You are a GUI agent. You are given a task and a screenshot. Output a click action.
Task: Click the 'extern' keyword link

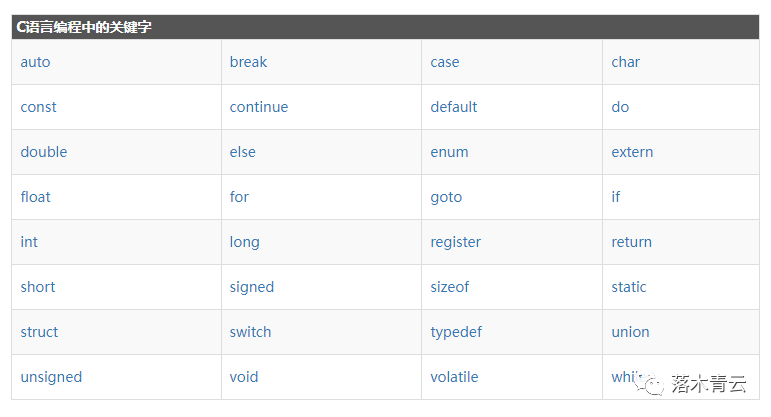[x=632, y=152]
